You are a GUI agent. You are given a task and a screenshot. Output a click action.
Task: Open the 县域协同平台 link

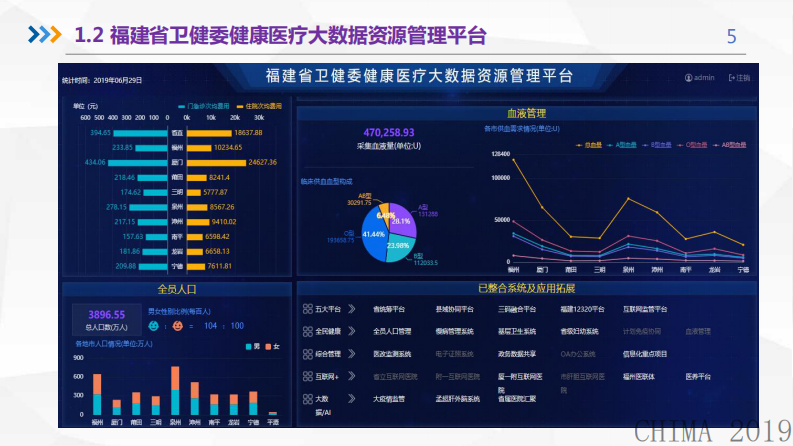tap(455, 309)
